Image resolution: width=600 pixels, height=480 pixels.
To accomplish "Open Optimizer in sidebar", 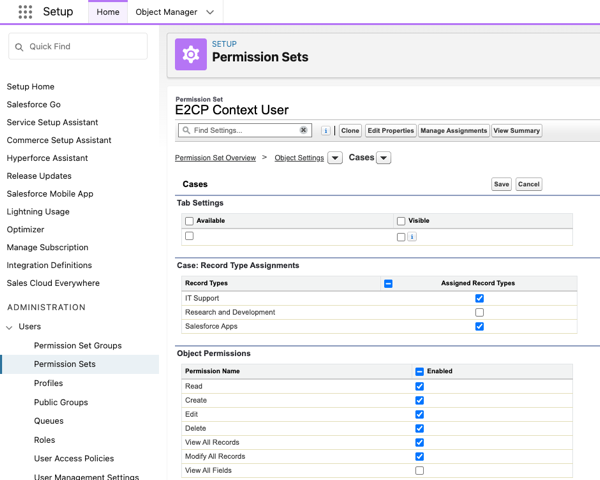I will 25,230.
